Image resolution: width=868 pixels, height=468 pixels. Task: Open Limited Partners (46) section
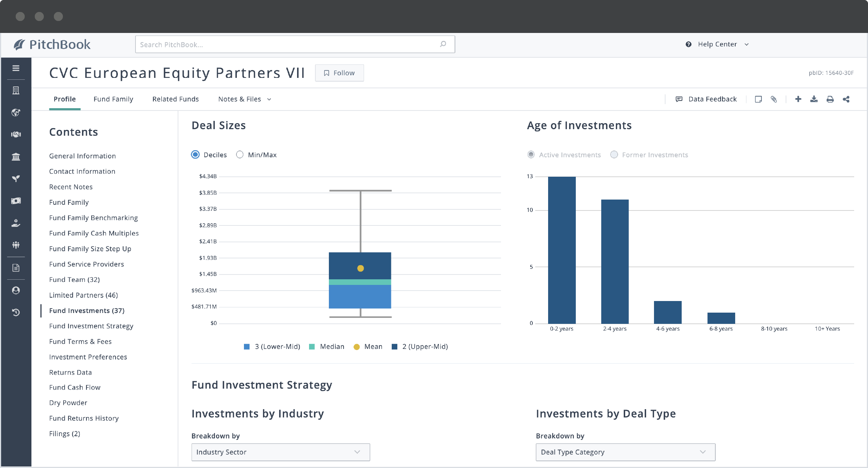click(83, 295)
